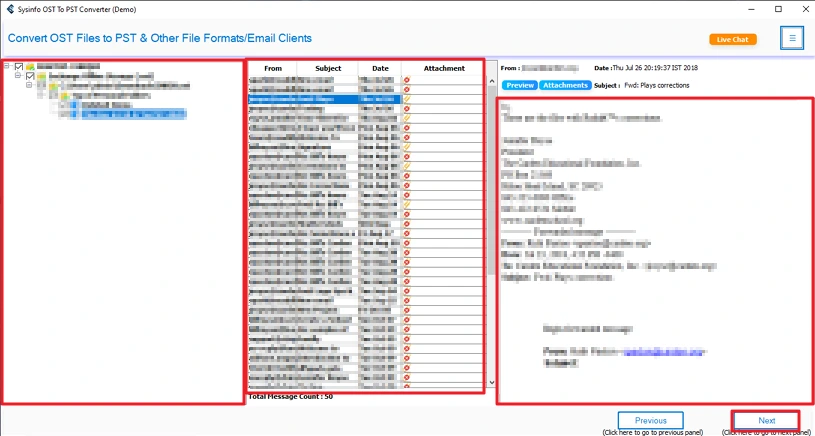
Task: Click the message list vertical scrollbar thumb
Action: click(x=491, y=179)
